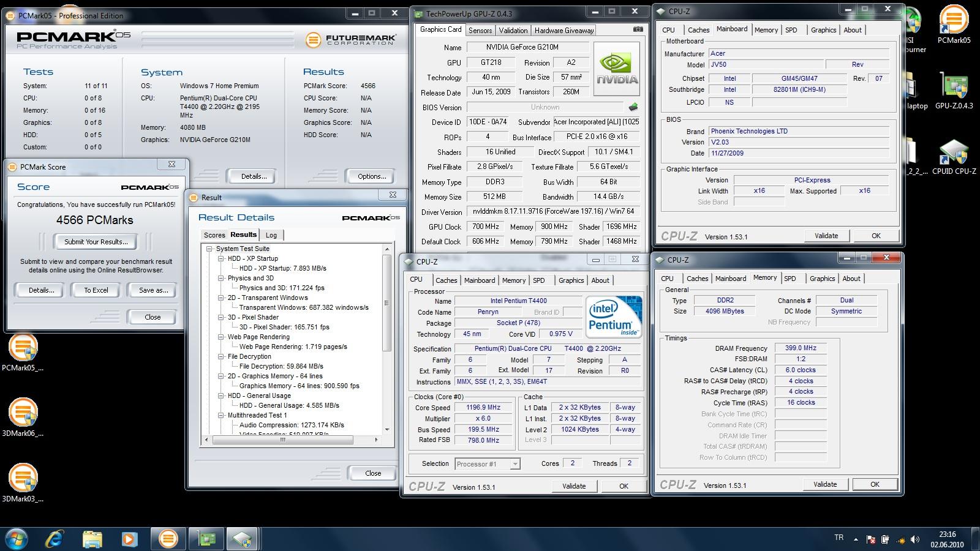This screenshot has width=980, height=551.
Task: Close the Result Details dialog with Close button
Action: click(373, 473)
